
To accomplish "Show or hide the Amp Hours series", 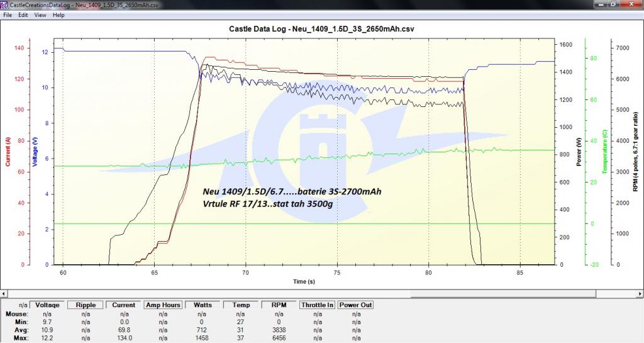I will pyautogui.click(x=163, y=305).
